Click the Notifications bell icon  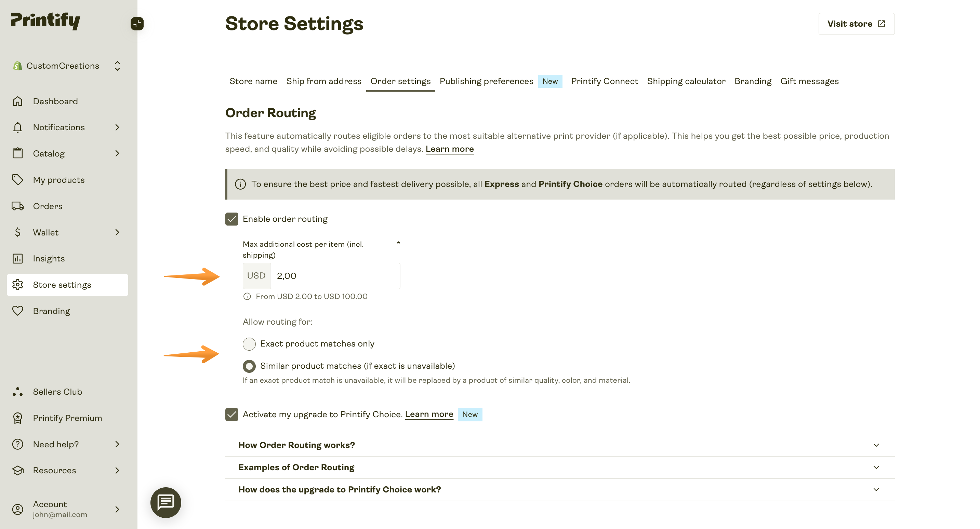(x=17, y=127)
